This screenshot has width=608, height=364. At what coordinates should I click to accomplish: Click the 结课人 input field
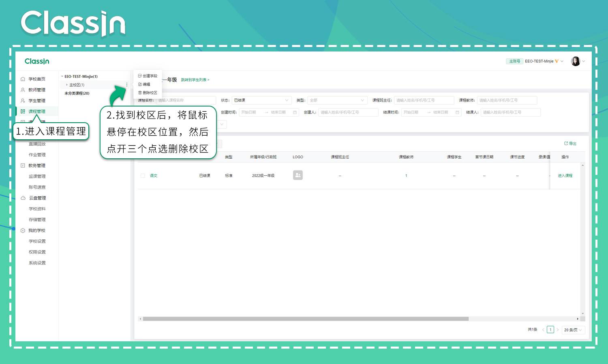click(x=511, y=112)
